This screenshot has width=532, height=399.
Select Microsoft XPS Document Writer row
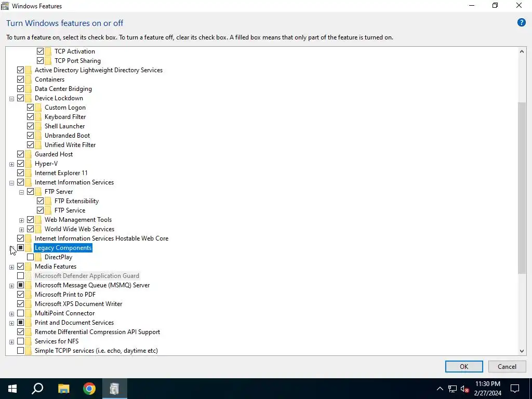[78, 304]
